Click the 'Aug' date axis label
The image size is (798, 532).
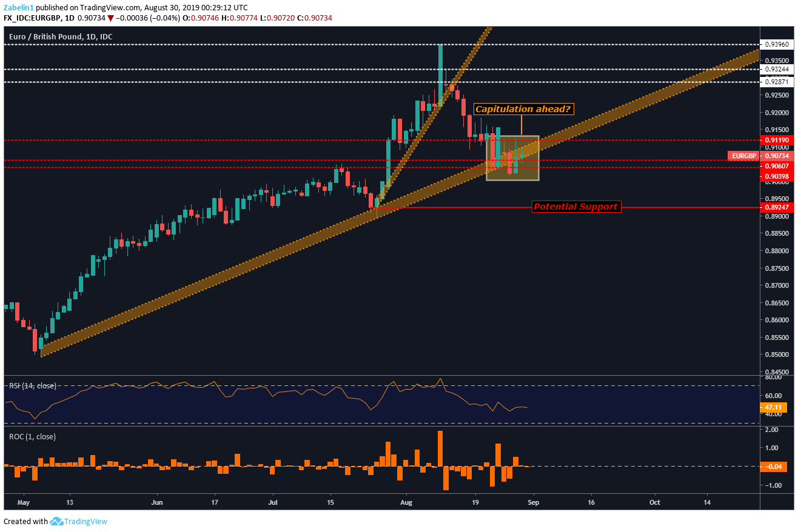click(407, 502)
